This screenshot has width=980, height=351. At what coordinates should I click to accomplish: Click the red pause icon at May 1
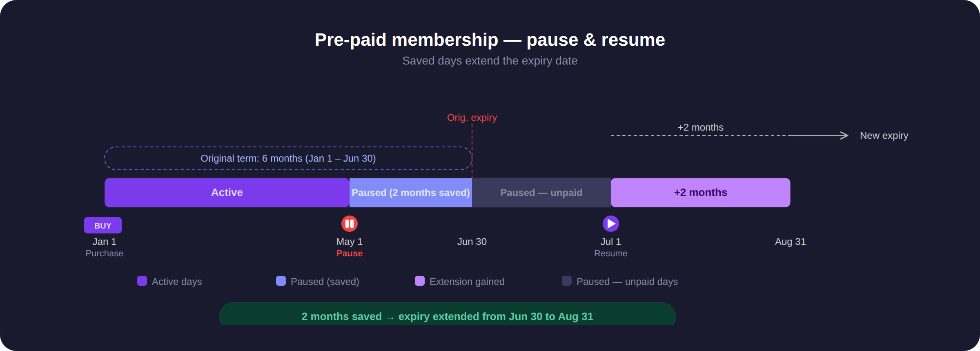pos(350,224)
